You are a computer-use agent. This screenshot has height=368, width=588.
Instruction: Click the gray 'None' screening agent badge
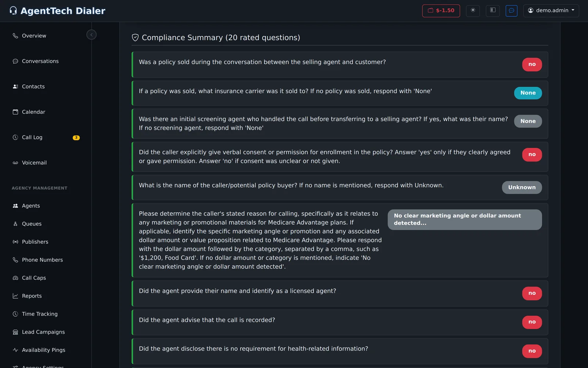[x=528, y=121]
